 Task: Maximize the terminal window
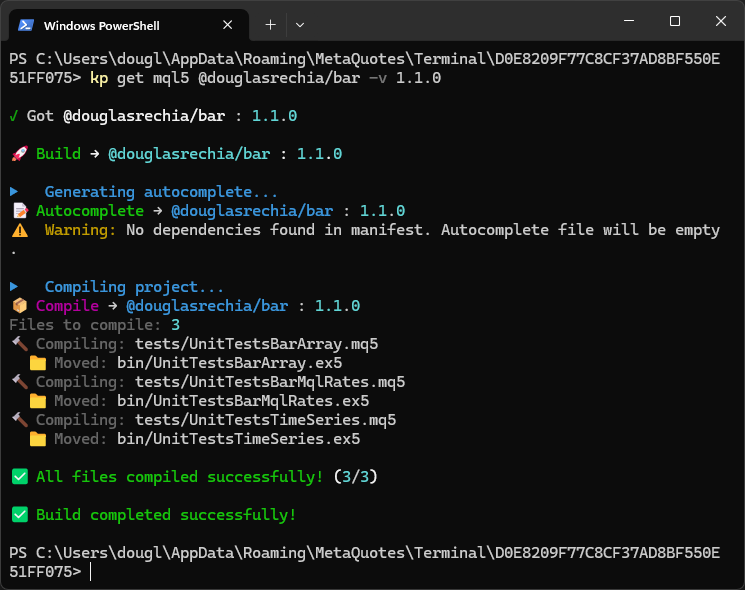pos(675,22)
